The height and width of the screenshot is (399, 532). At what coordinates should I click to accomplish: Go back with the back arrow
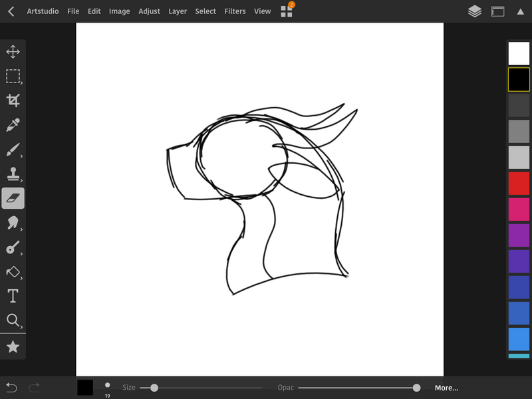point(11,11)
